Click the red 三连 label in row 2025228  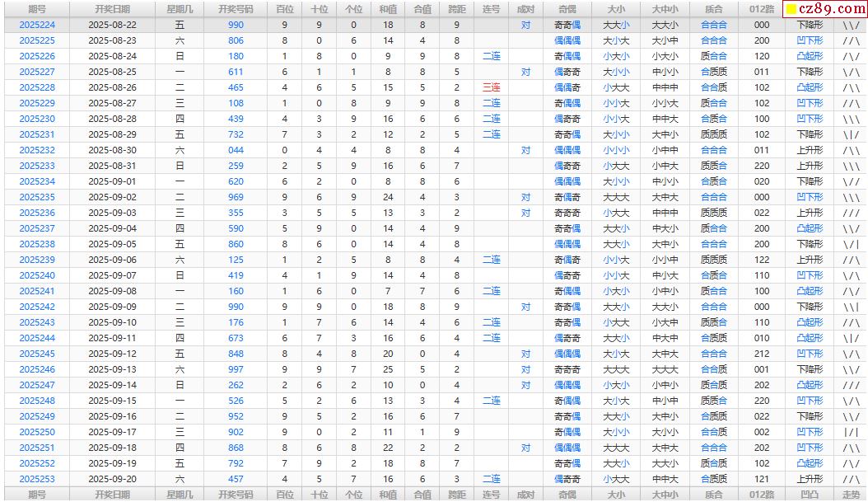tap(491, 87)
